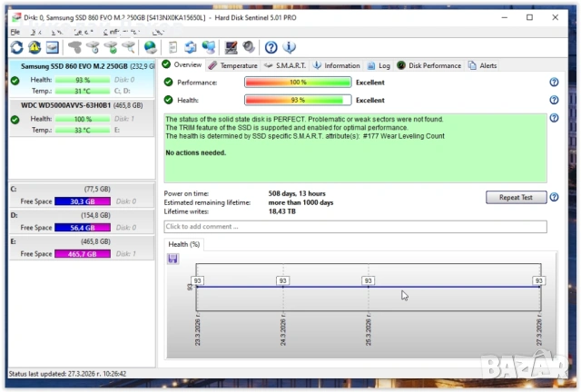Click the C: drive free space bar
This screenshot has width=581, height=392.
coord(82,201)
